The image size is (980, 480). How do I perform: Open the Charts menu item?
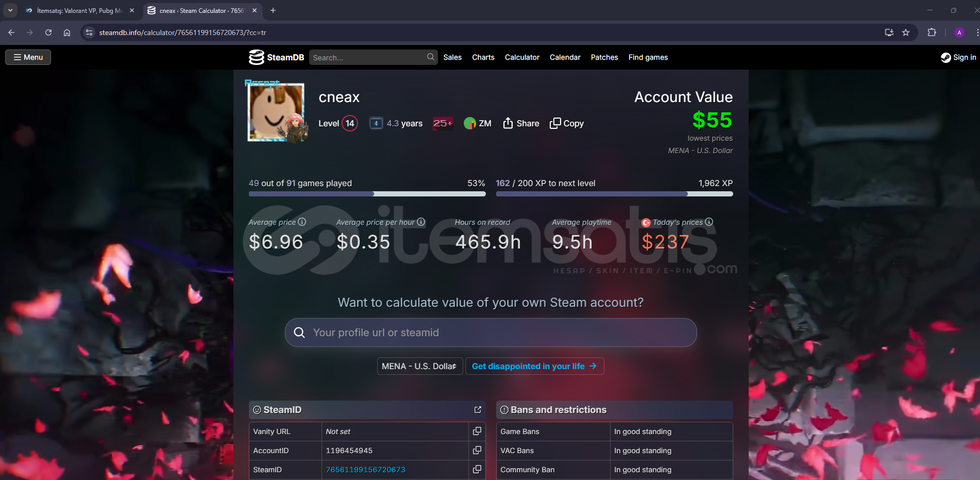click(483, 57)
